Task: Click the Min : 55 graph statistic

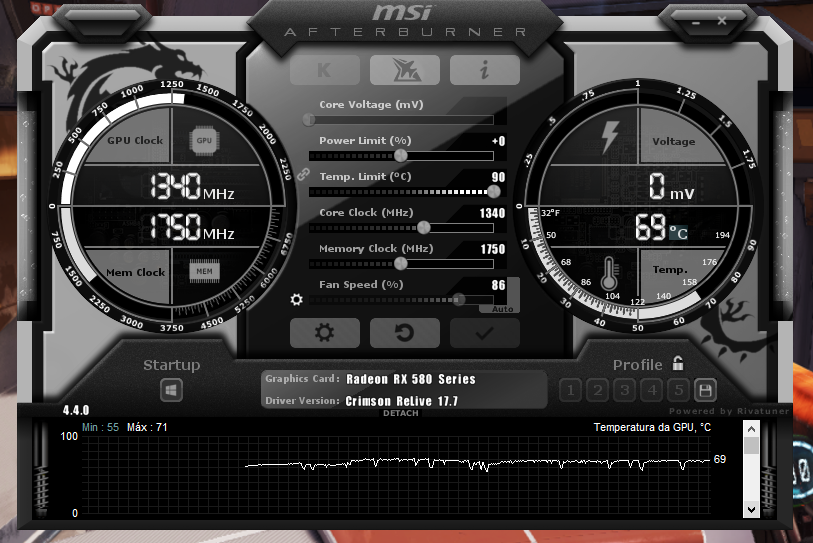Action: 100,427
